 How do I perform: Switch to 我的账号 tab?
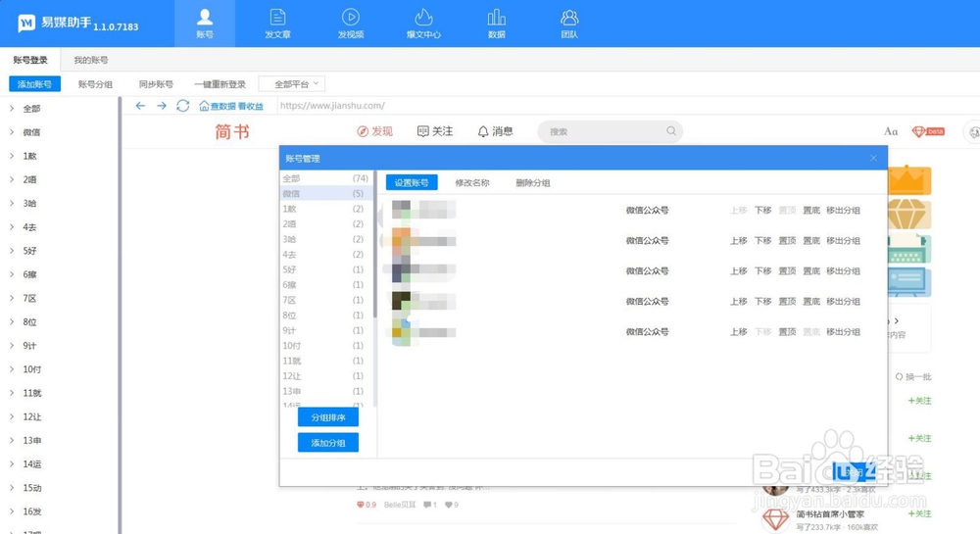click(90, 60)
